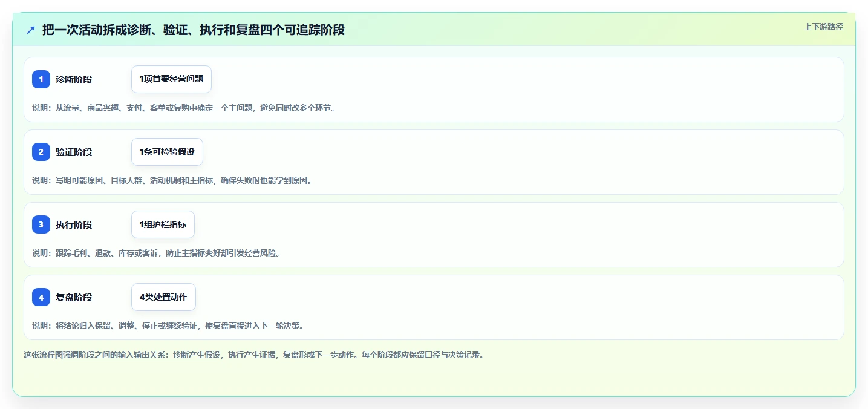Select the 诊断阶段 stage title
The width and height of the screenshot is (868, 409).
tap(74, 79)
